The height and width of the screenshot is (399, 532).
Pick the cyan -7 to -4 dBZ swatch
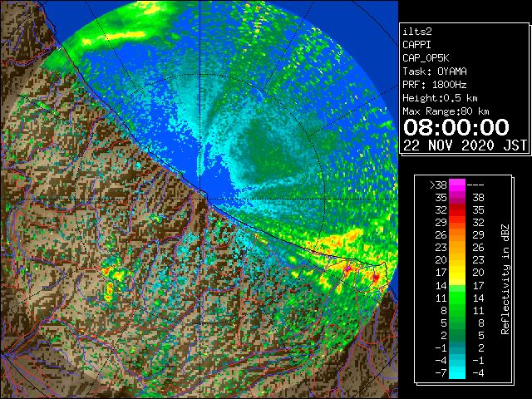[457, 372]
